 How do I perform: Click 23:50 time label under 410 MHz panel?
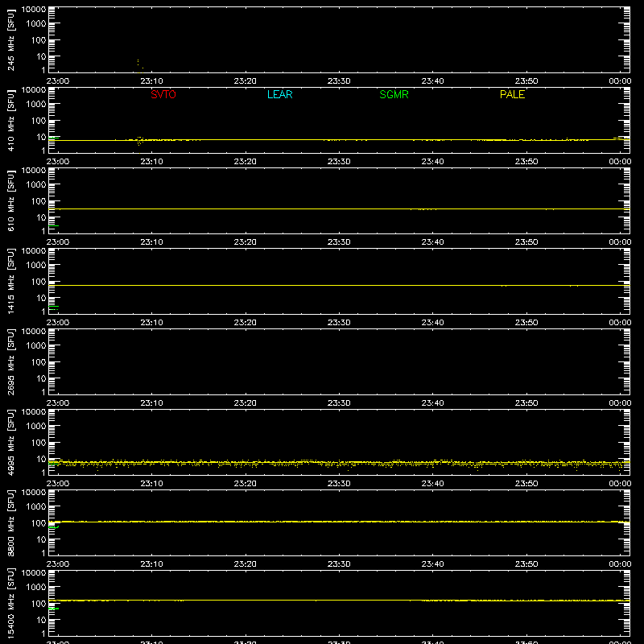(x=526, y=162)
